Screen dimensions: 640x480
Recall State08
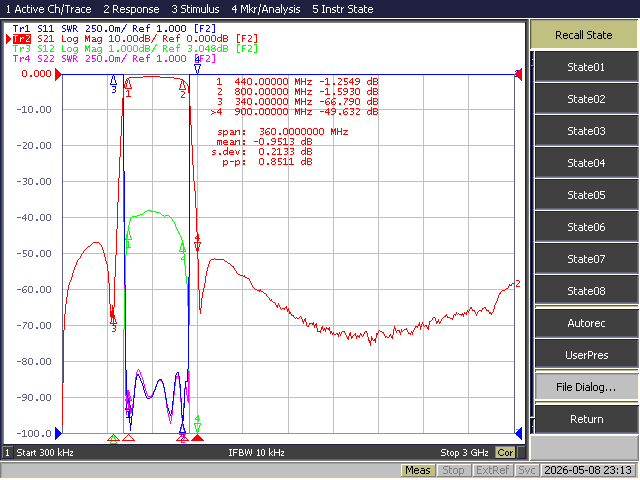[x=586, y=291]
